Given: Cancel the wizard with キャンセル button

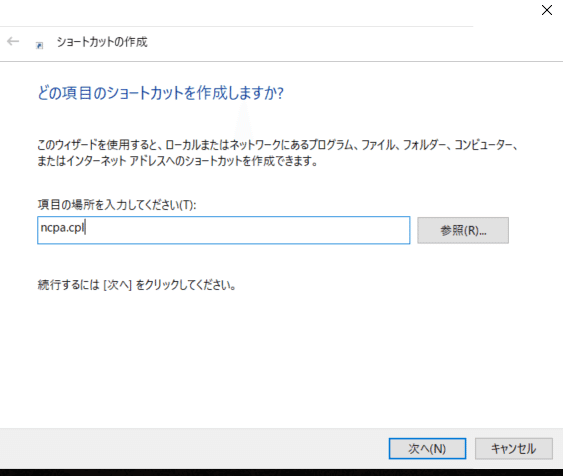Looking at the screenshot, I should click(x=513, y=448).
